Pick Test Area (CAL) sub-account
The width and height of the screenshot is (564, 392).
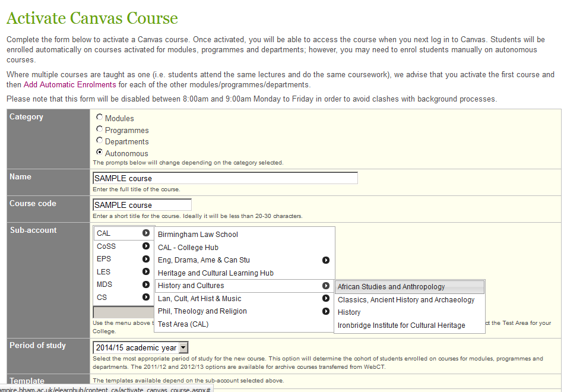click(x=183, y=324)
